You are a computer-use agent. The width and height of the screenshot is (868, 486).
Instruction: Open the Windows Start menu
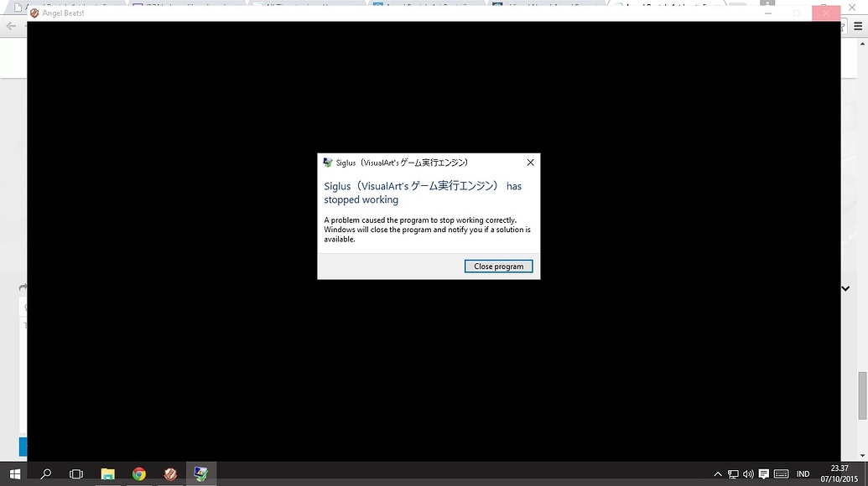pos(15,473)
